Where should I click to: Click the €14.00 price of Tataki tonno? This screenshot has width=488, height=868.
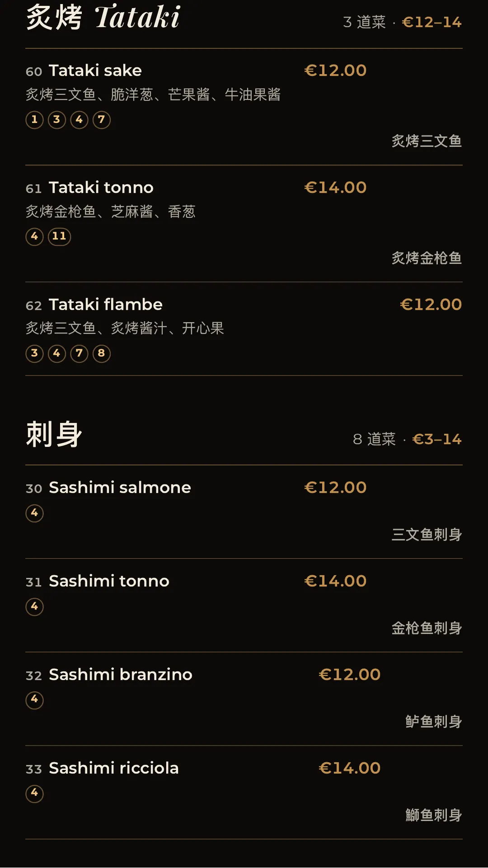point(335,188)
